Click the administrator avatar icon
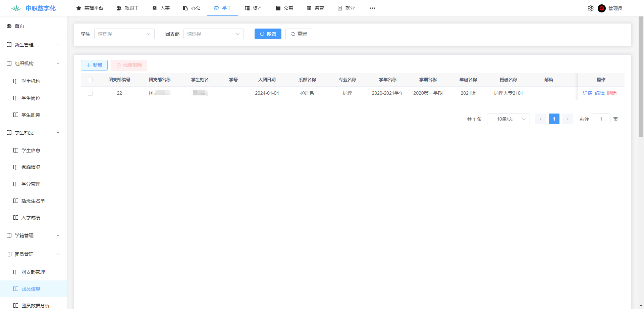 601,8
